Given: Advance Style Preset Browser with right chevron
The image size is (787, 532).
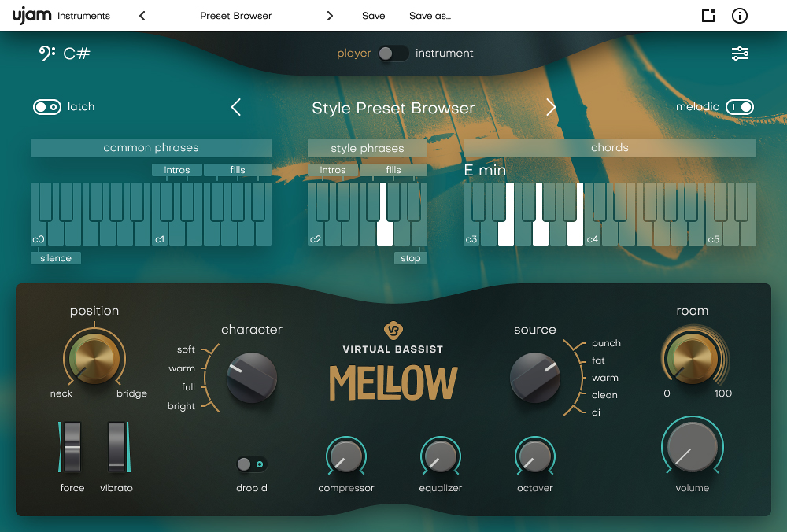Looking at the screenshot, I should pos(551,107).
